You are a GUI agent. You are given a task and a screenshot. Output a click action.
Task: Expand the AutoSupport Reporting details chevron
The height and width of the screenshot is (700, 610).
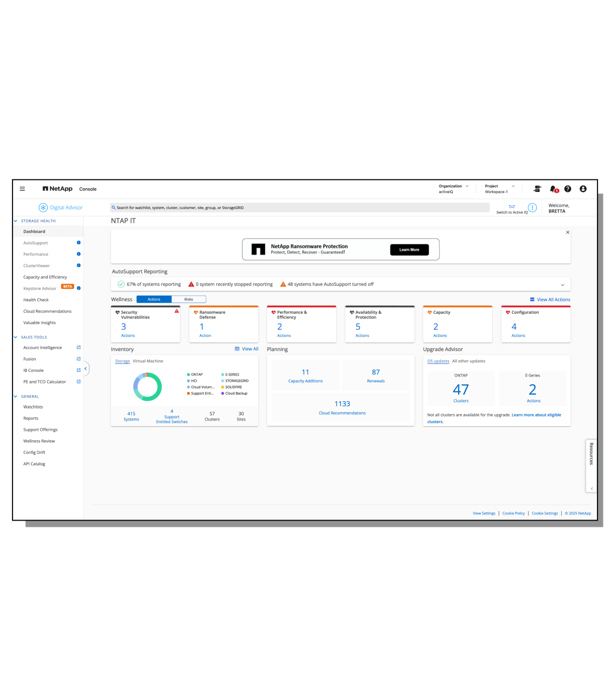(x=562, y=285)
